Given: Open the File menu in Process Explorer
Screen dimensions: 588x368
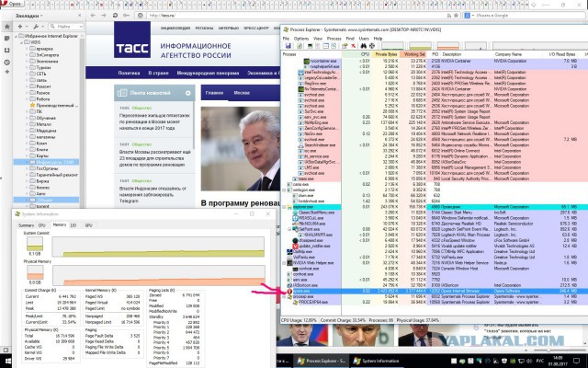Looking at the screenshot, I should (x=286, y=39).
